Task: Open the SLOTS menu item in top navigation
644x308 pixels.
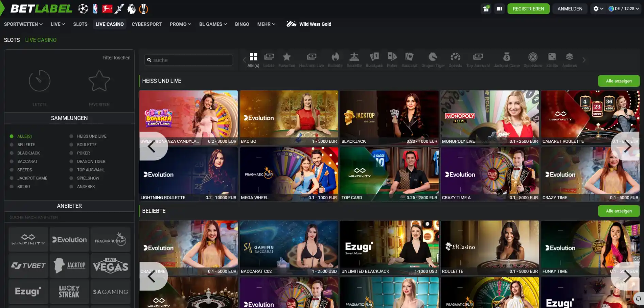Action: pyautogui.click(x=80, y=24)
